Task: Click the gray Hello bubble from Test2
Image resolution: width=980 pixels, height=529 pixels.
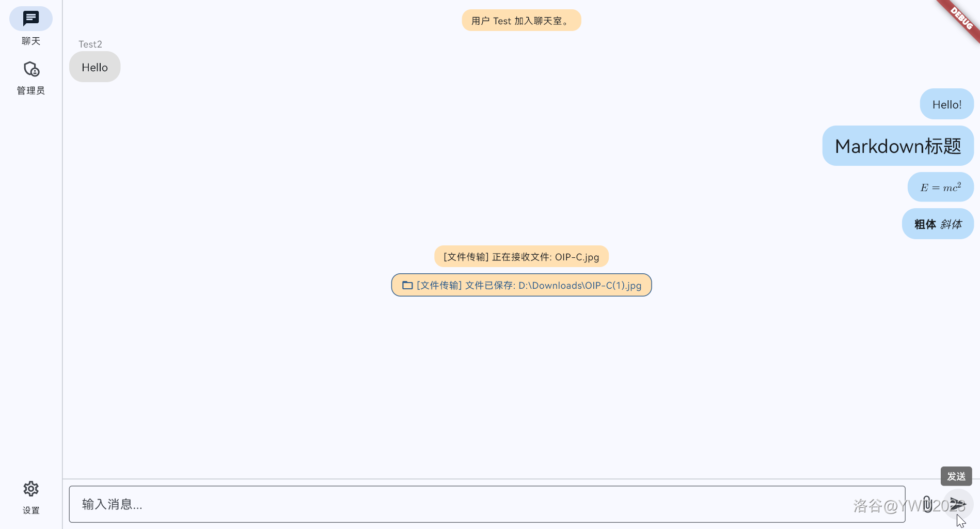Action: 95,67
